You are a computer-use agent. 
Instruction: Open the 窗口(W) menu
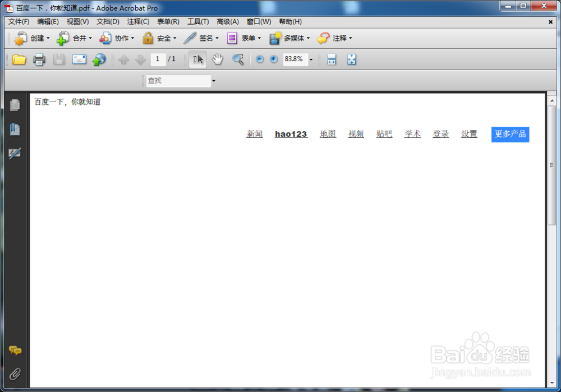(259, 22)
